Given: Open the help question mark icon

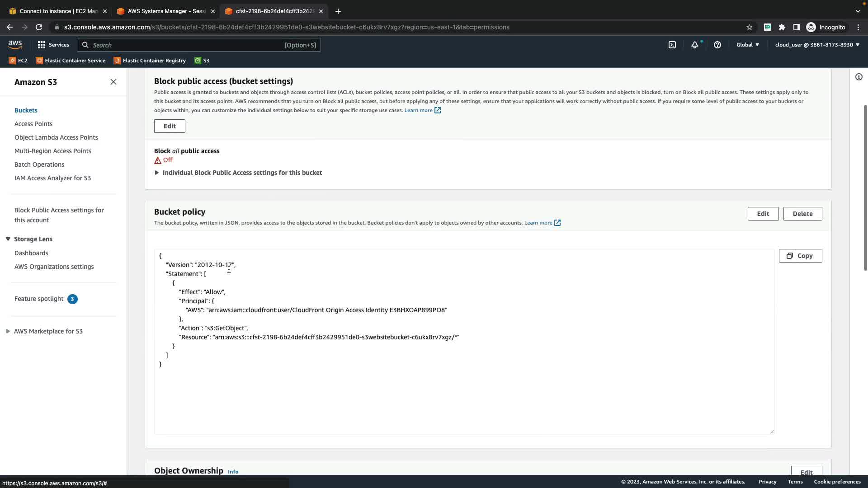Looking at the screenshot, I should point(717,45).
